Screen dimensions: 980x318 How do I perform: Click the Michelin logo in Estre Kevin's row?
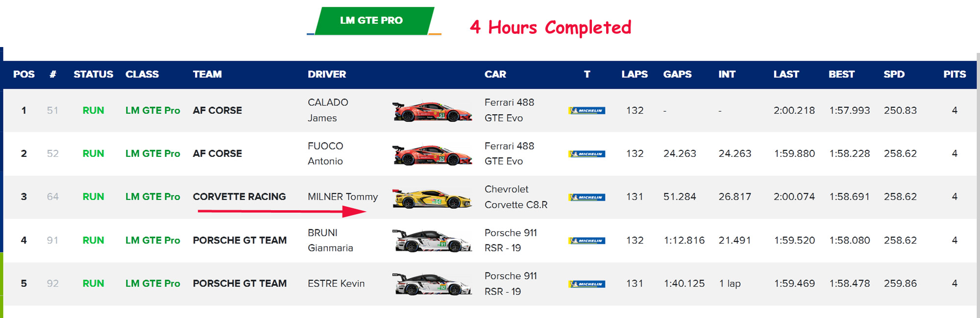tap(587, 284)
